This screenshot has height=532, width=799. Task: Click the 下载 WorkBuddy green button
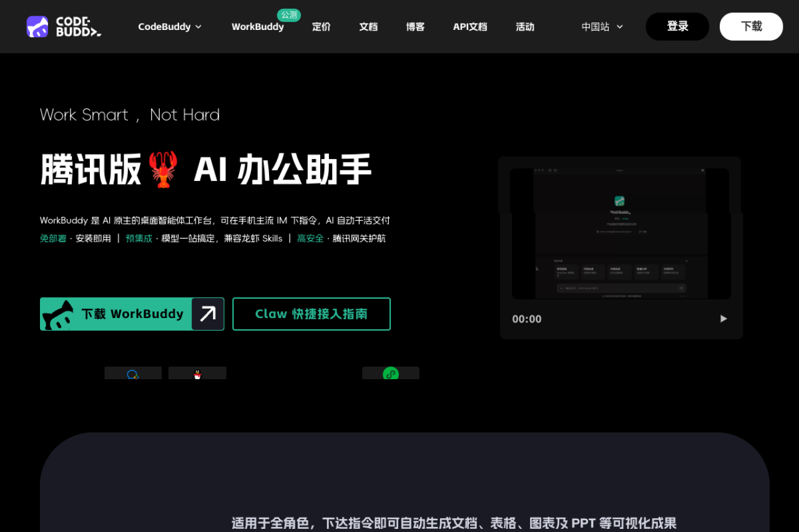[132, 314]
